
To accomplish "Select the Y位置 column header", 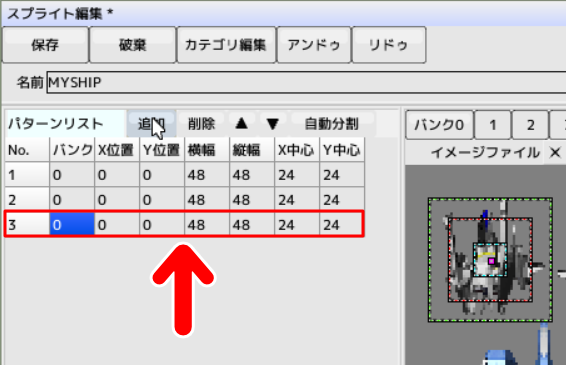I will pyautogui.click(x=162, y=150).
